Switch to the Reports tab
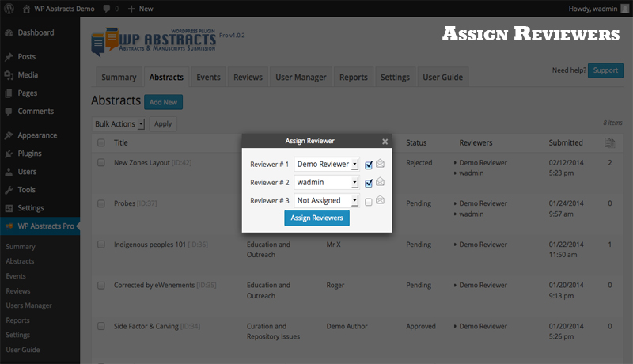Image resolution: width=633 pixels, height=364 pixels. [x=354, y=77]
